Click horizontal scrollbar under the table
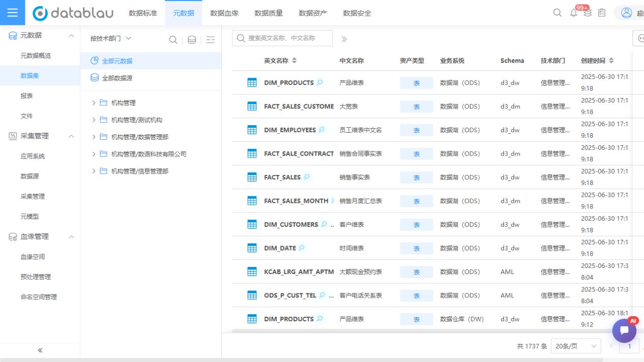The width and height of the screenshot is (644, 362). pyautogui.click(x=427, y=331)
